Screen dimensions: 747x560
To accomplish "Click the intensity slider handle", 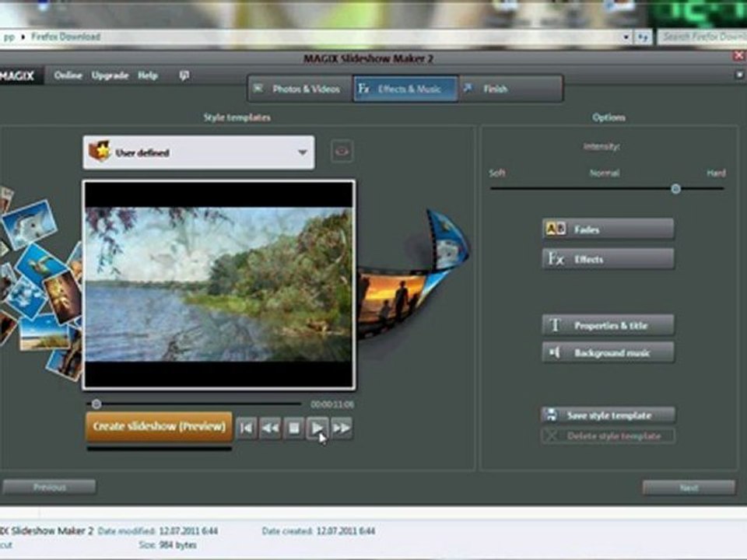I will tap(675, 189).
